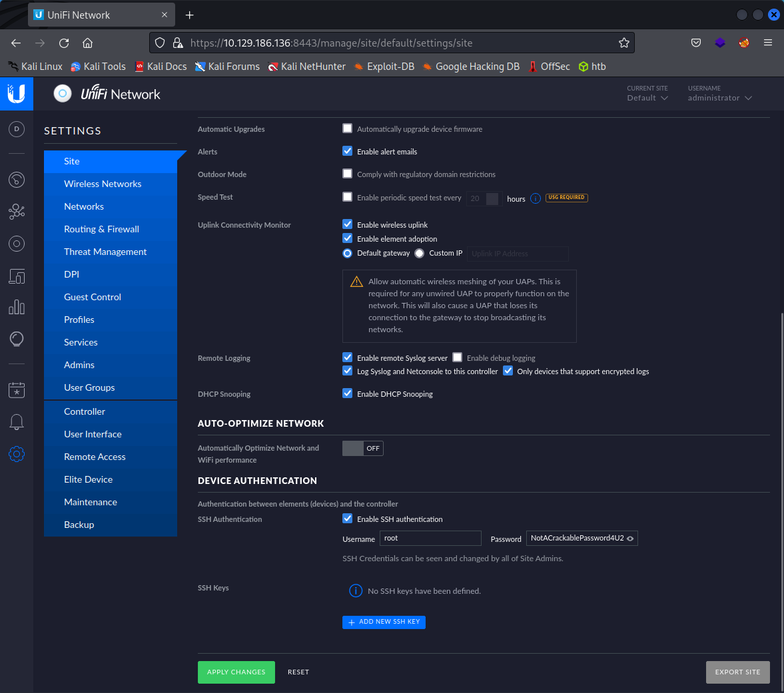The height and width of the screenshot is (693, 784).
Task: Click the speed test info icon
Action: 535,198
